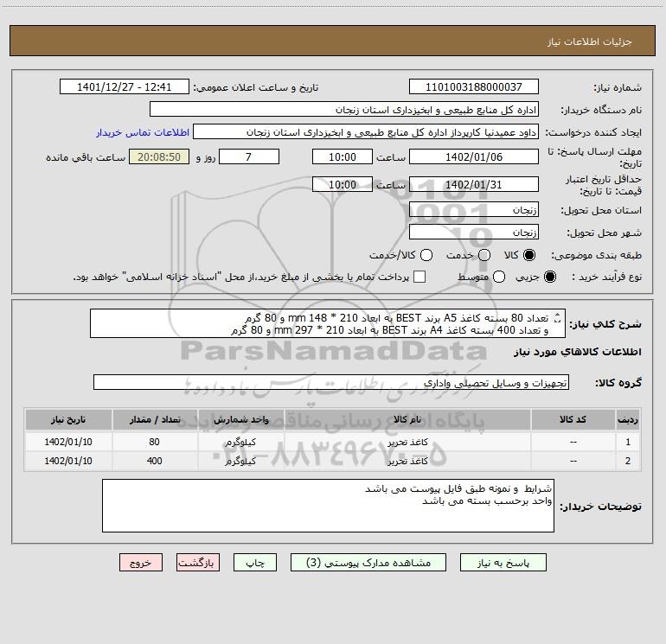This screenshot has width=666, height=644.
Task: Toggle the اسناد خزانه اسلامی payment checkbox
Action: 419,277
